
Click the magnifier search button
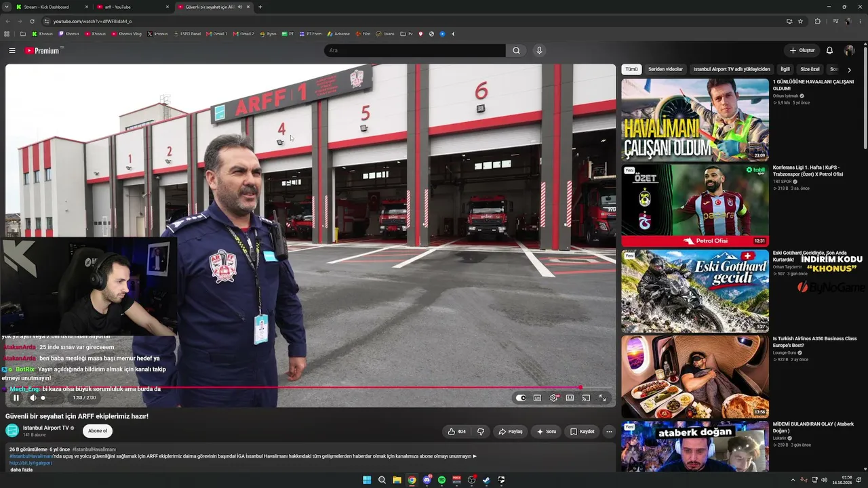pyautogui.click(x=516, y=50)
